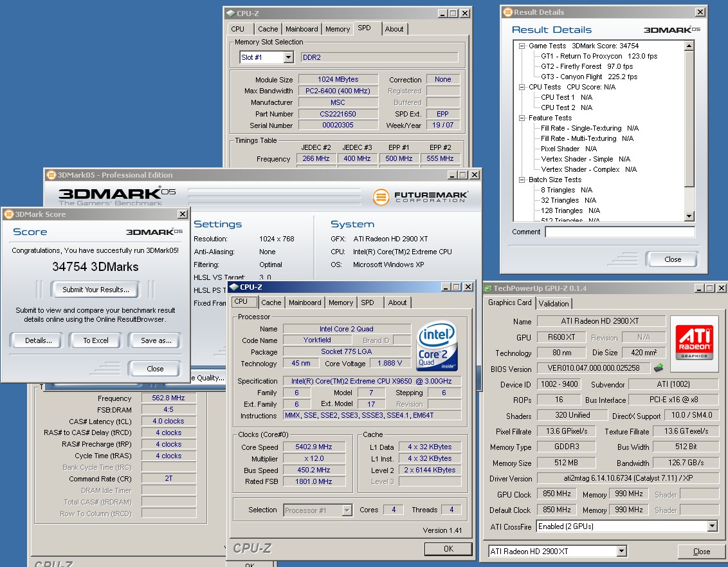Minimize the front CPU-Z CPU window
The width and height of the screenshot is (728, 567).
pos(446,287)
